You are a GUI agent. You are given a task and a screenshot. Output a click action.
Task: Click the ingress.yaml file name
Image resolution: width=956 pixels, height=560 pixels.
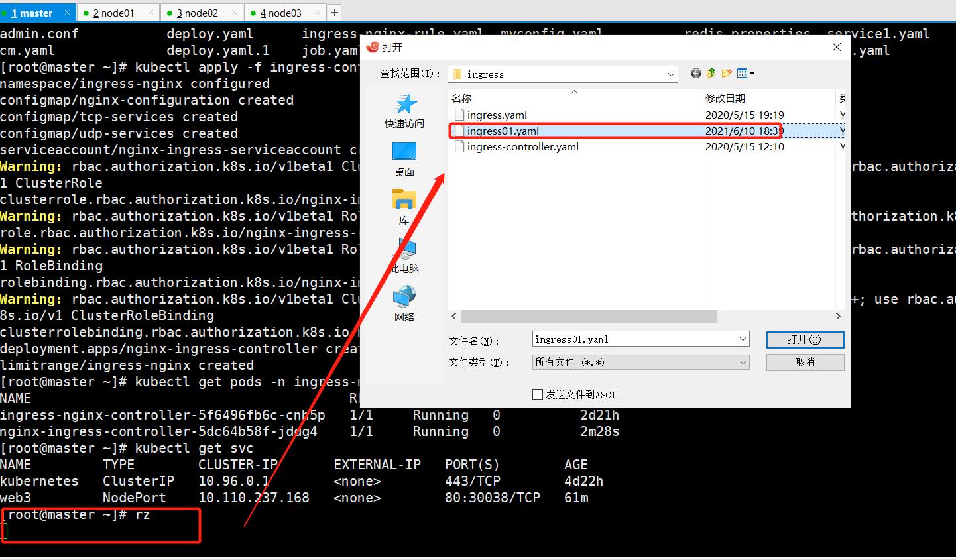pyautogui.click(x=497, y=115)
